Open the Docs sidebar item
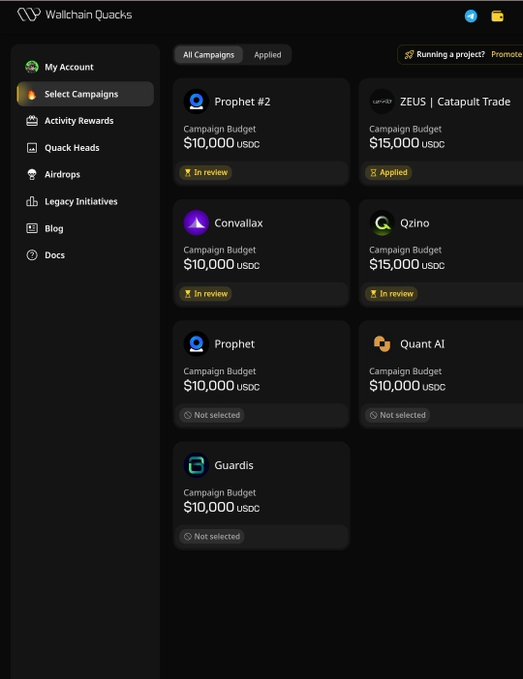 85,255
